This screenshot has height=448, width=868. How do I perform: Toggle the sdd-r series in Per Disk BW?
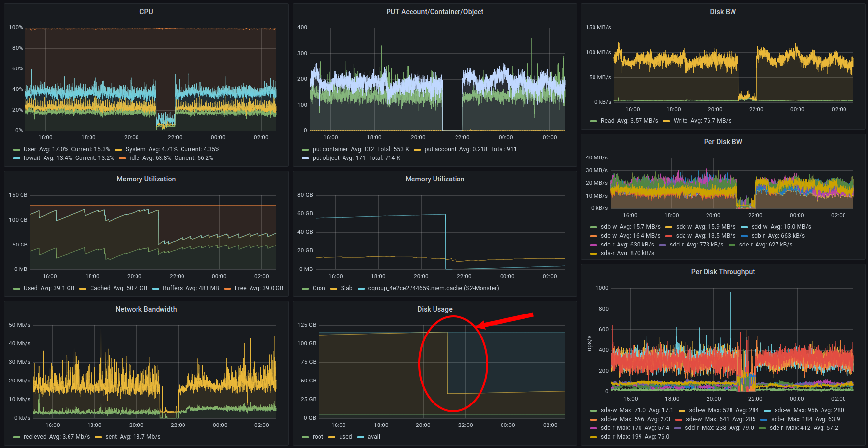point(676,245)
